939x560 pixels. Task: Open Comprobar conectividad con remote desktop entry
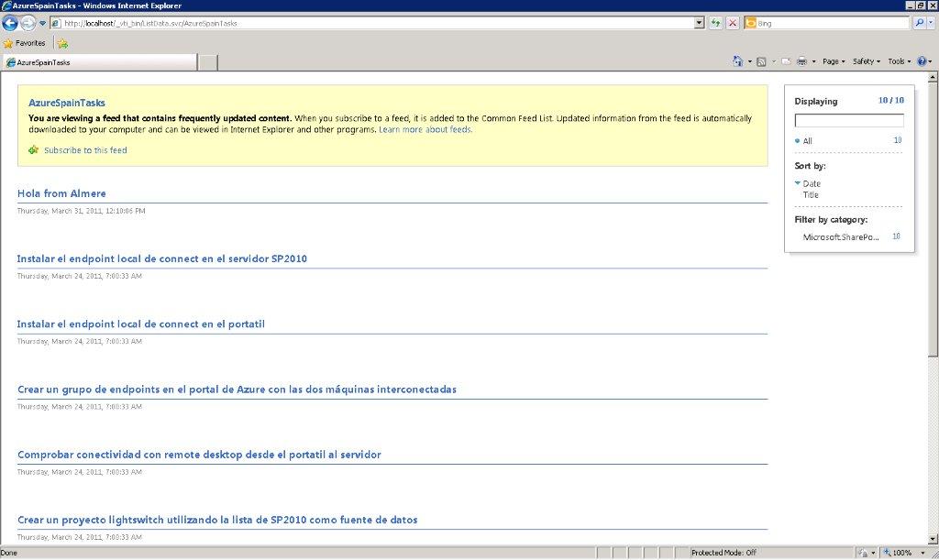pyautogui.click(x=199, y=454)
